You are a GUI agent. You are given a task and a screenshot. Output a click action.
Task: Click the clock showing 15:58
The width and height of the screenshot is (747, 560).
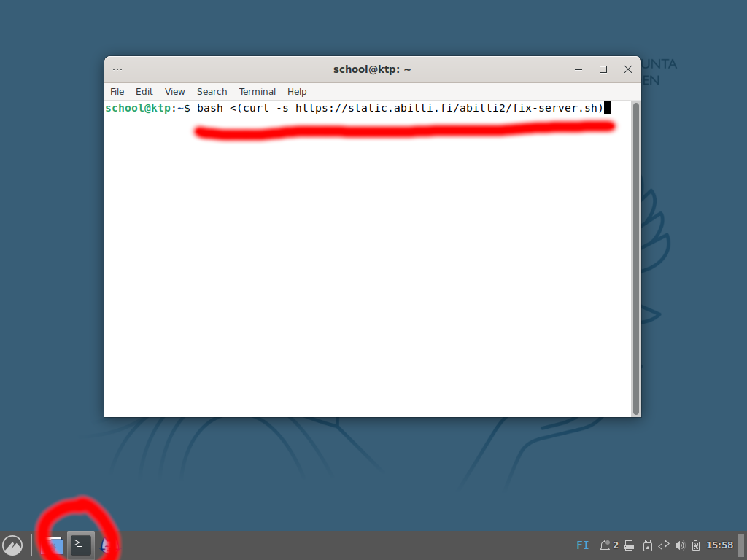[719, 545]
